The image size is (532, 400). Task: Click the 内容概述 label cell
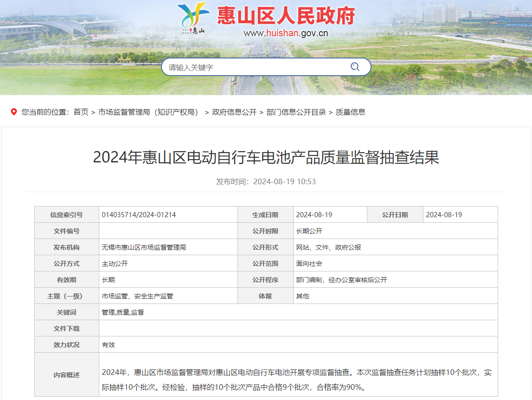pyautogui.click(x=66, y=374)
